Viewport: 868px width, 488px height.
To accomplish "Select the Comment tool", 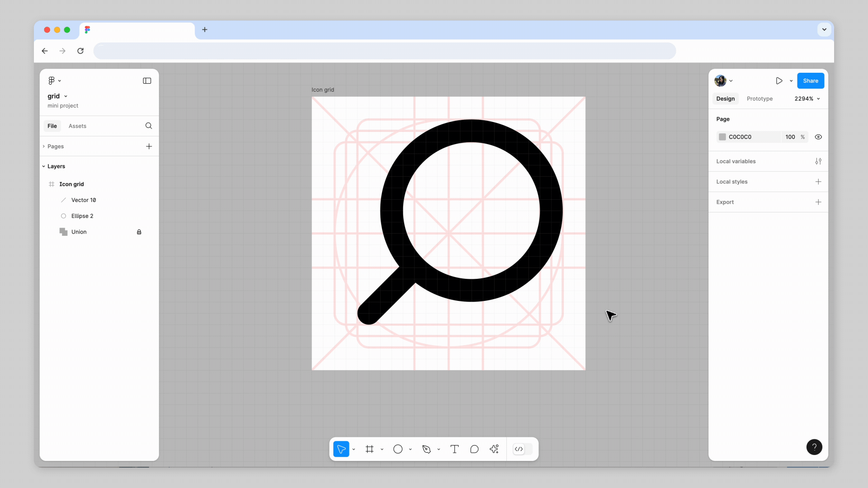I will coord(474,449).
